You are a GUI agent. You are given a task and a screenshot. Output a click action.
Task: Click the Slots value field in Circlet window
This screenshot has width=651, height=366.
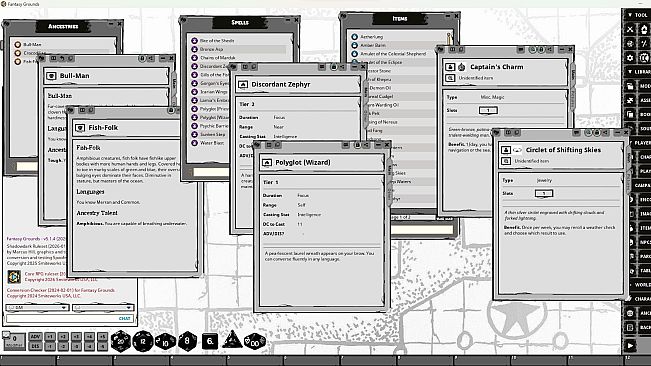coord(544,193)
